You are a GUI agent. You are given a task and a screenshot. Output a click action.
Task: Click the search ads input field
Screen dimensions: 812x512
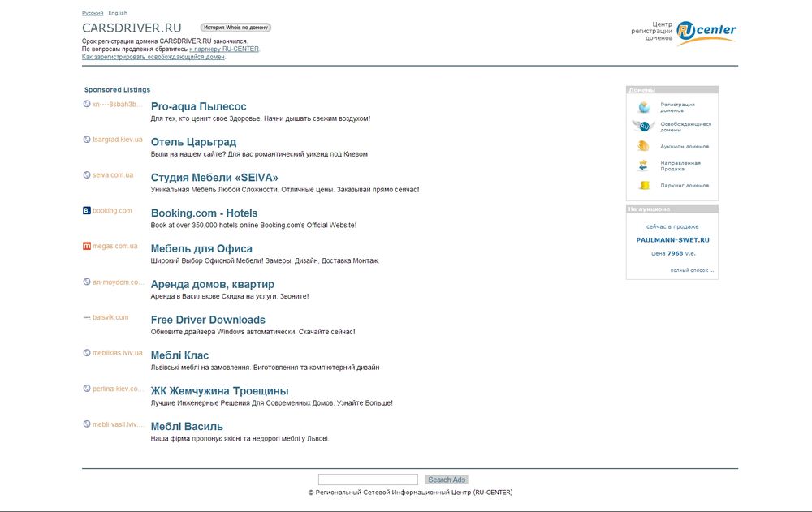pos(368,480)
